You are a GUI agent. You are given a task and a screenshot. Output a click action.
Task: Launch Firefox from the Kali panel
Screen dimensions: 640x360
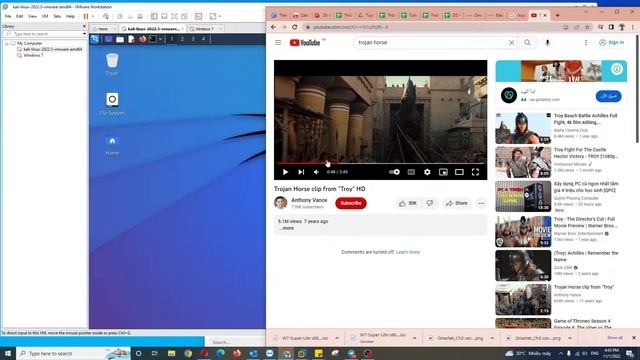142,39
